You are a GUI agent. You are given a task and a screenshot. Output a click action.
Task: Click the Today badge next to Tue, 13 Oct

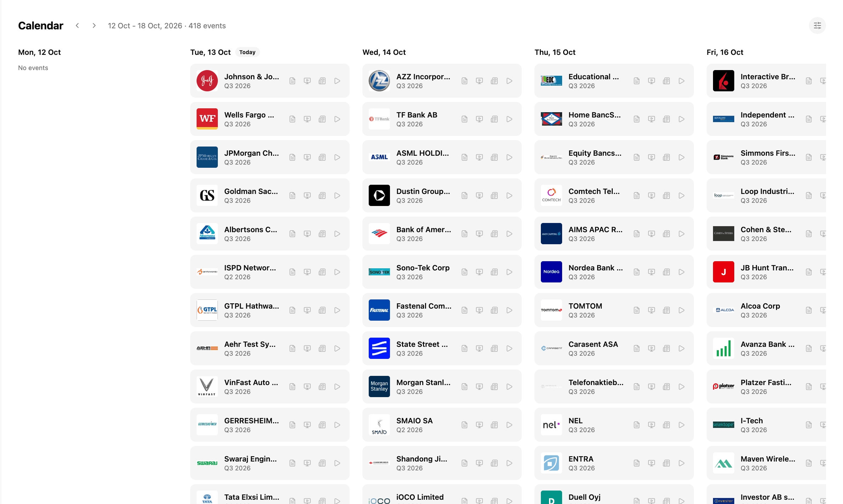pos(247,52)
